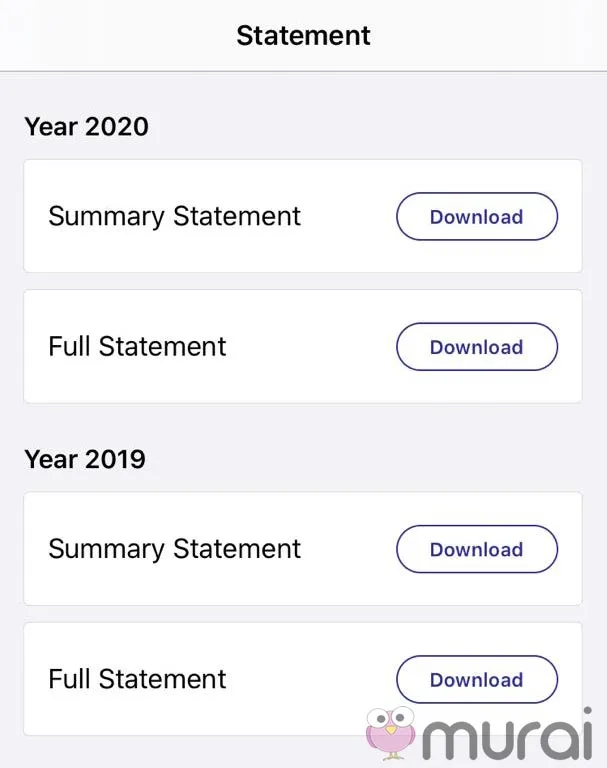Tap the Statement page title
This screenshot has height=768, width=607.
[303, 36]
